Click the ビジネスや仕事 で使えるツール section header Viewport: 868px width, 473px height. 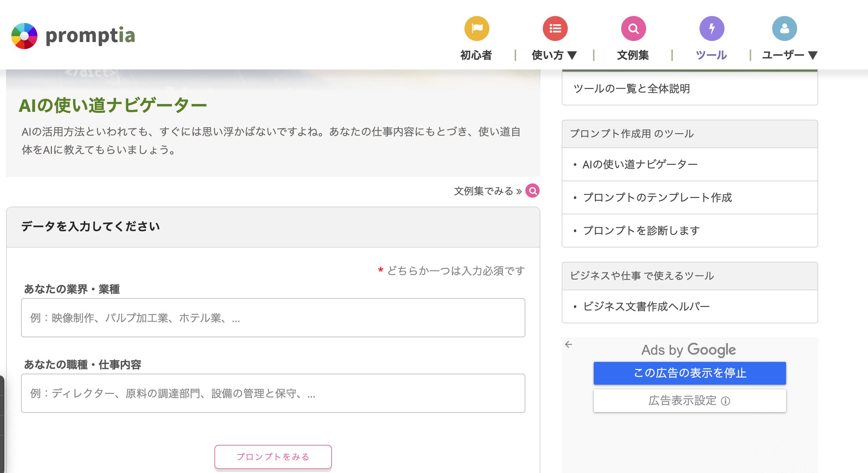pyautogui.click(x=690, y=276)
